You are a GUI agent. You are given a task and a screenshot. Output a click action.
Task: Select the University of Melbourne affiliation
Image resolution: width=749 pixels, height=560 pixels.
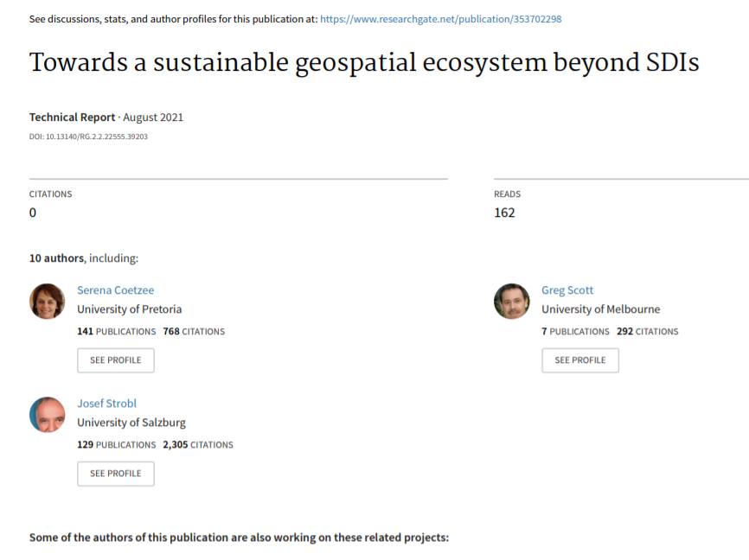(600, 309)
